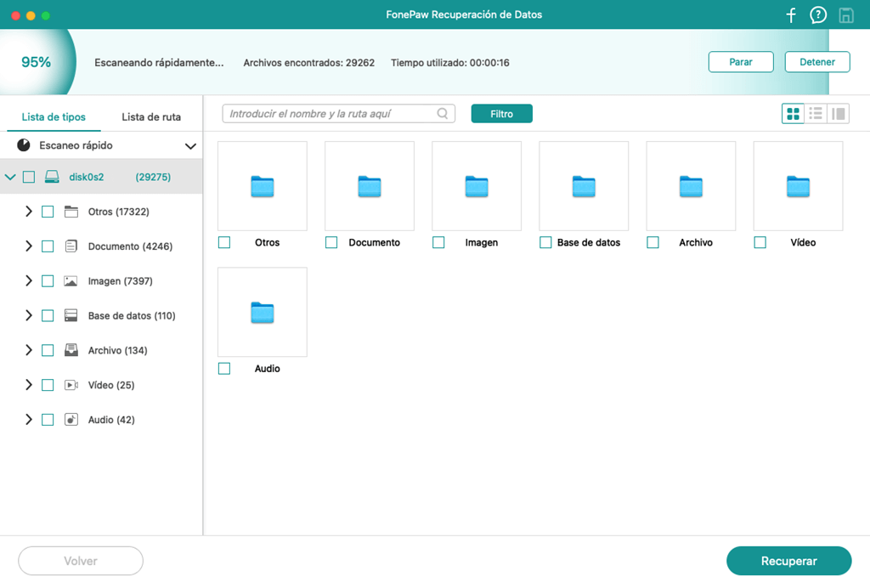Check the Imagen (7397) checkbox in sidebar
Viewport: 870px width, 588px height.
click(x=48, y=281)
